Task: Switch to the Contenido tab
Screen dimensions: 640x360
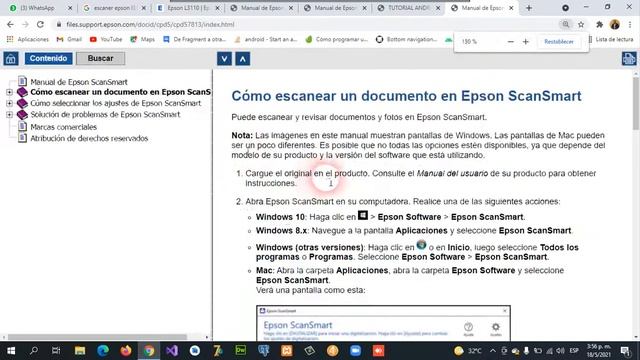Action: [49, 58]
